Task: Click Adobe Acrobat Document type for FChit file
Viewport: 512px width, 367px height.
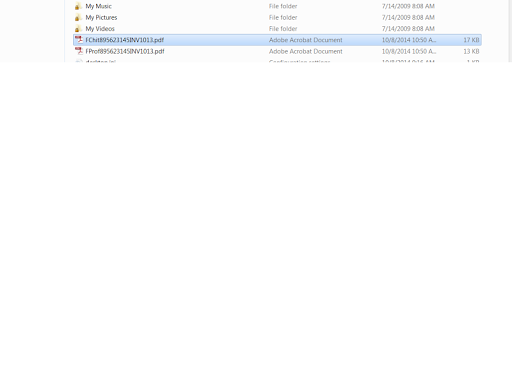Action: pos(306,40)
